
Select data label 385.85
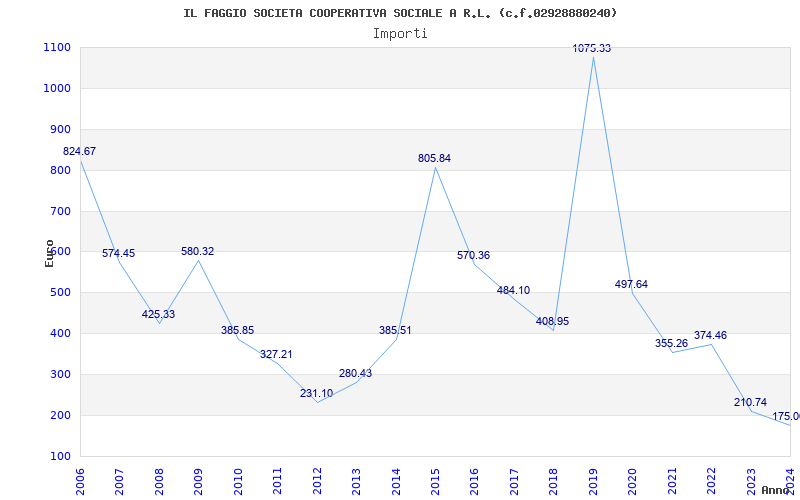[x=237, y=330]
